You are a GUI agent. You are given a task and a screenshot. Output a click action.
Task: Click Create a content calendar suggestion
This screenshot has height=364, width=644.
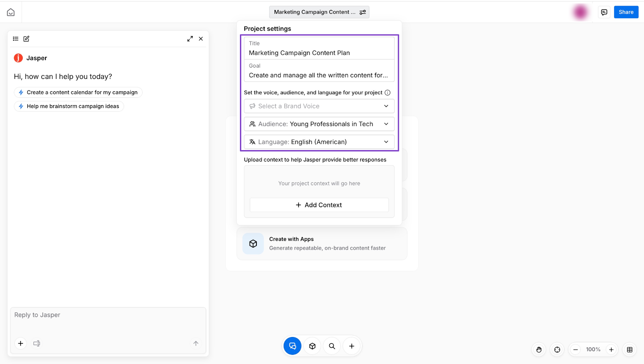click(x=78, y=92)
